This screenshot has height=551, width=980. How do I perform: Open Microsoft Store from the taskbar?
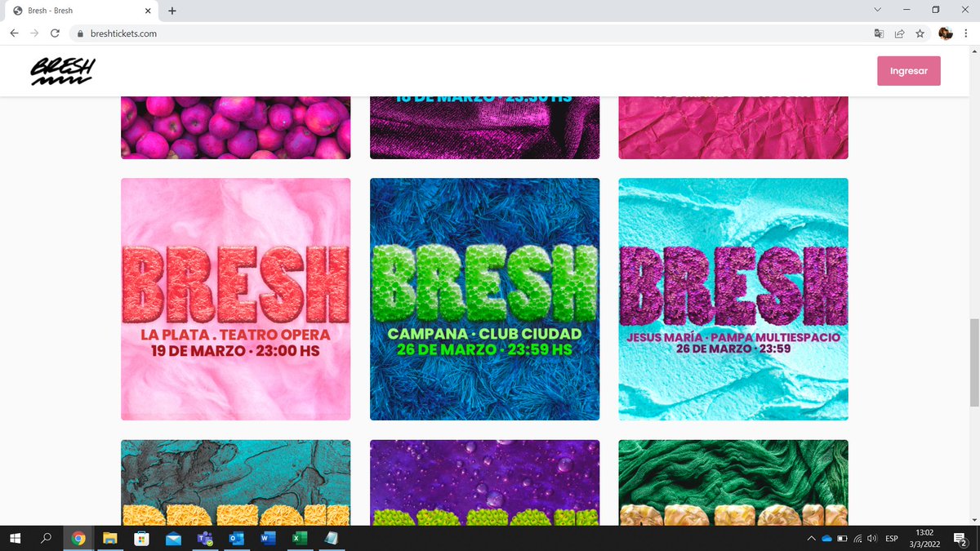(141, 538)
